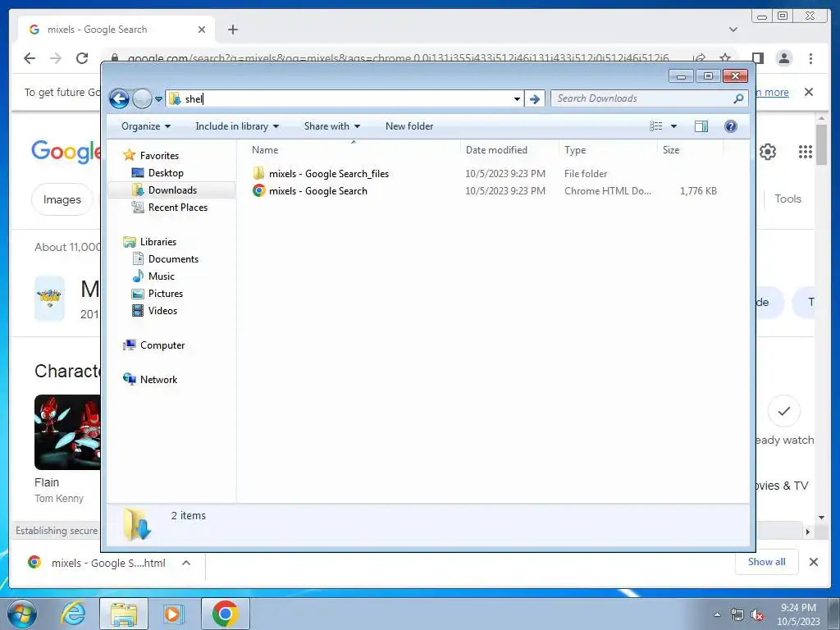This screenshot has height=630, width=840.
Task: Open the Include in library menu
Action: 237,126
